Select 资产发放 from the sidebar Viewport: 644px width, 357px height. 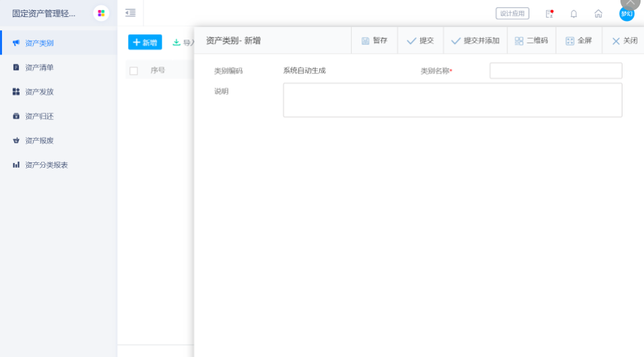tap(39, 92)
